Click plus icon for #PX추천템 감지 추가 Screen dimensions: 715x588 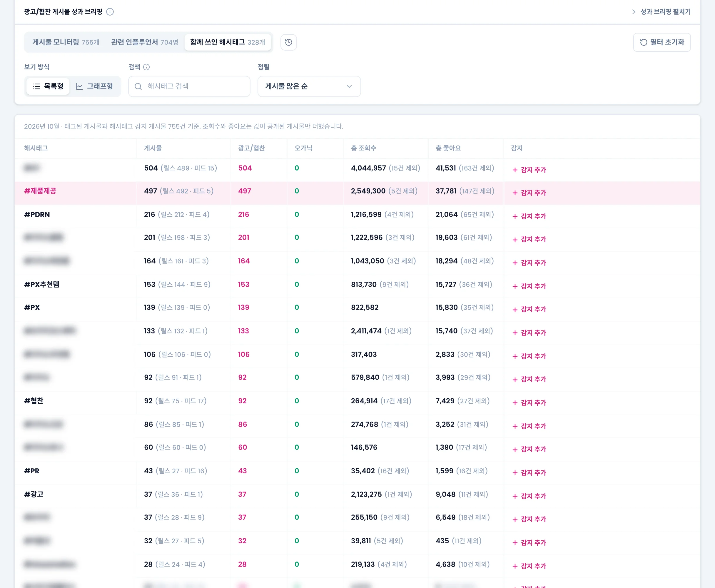click(x=515, y=287)
